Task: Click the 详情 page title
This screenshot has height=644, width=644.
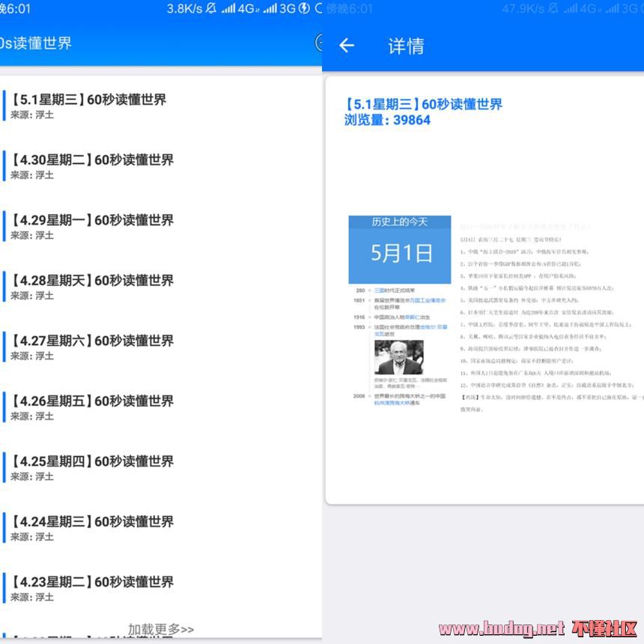Action: click(x=406, y=46)
